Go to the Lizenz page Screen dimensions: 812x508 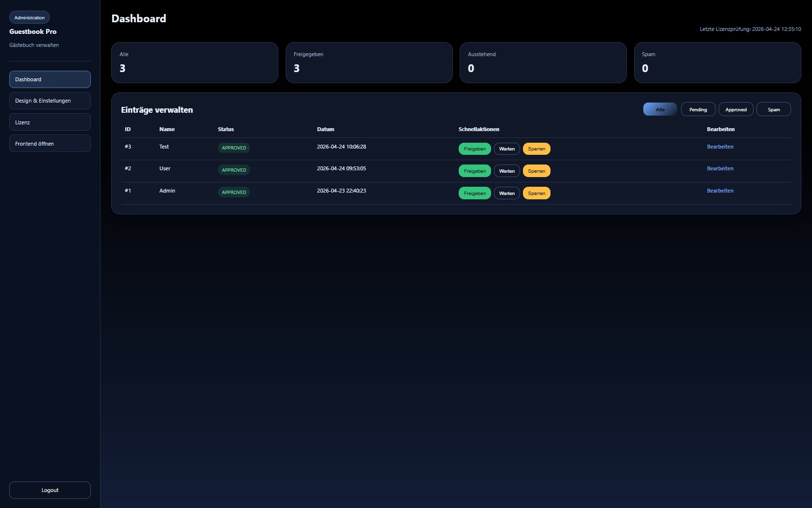[50, 122]
